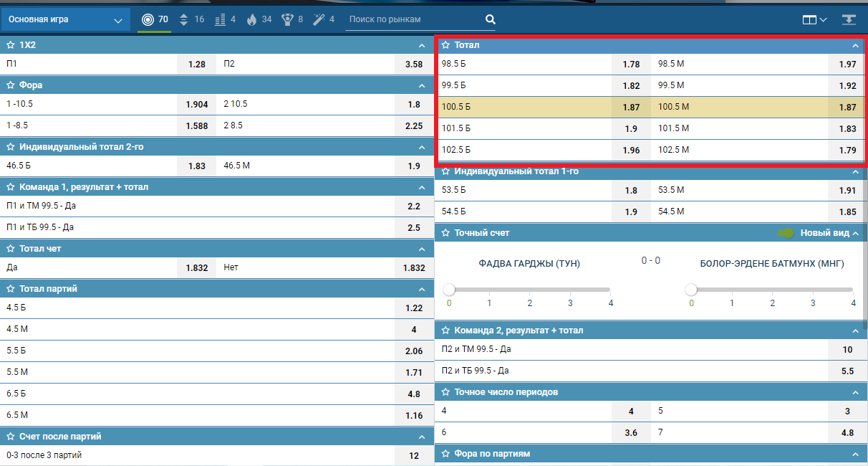Select 100.5 Б odds 1.87

pyautogui.click(x=630, y=108)
